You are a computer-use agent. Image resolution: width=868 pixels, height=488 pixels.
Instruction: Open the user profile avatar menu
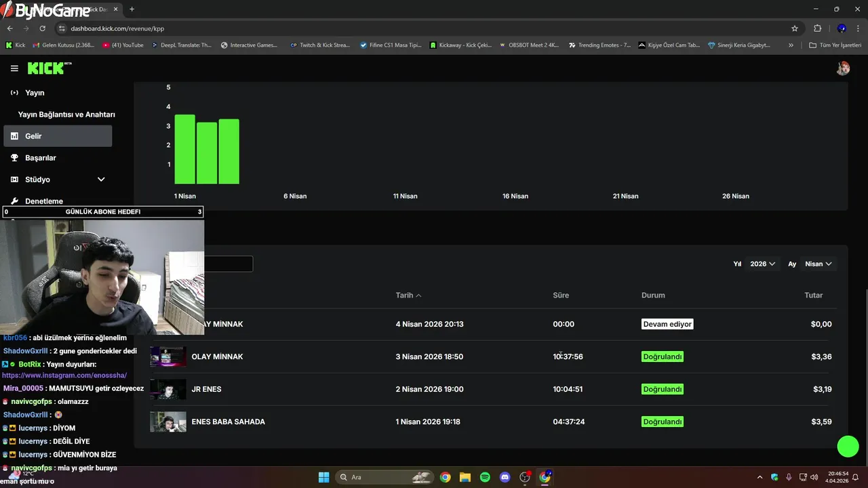pyautogui.click(x=843, y=68)
